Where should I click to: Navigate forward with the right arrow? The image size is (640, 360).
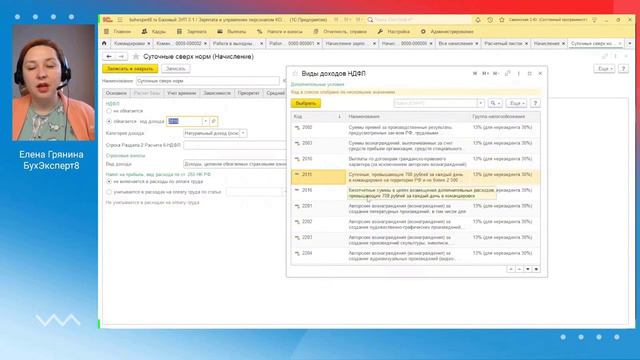(121, 57)
